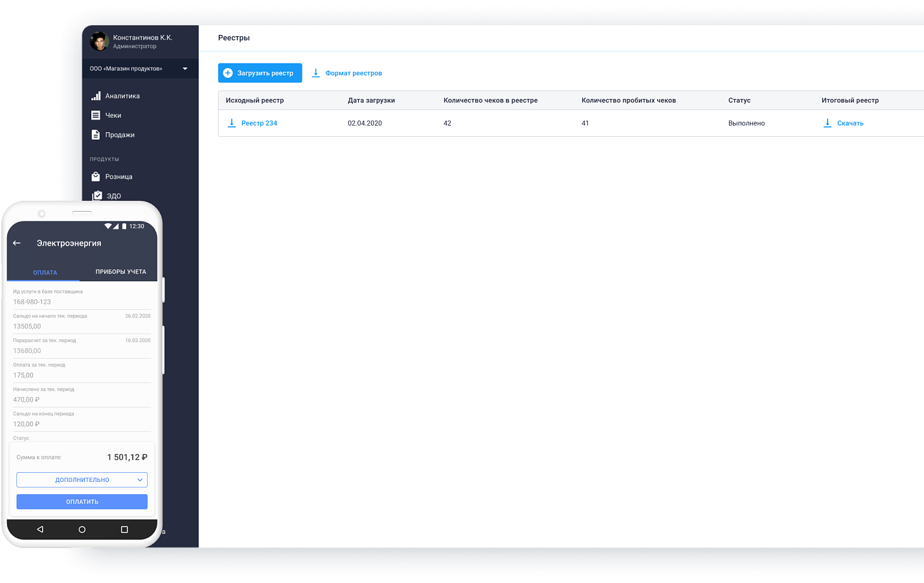Screen dimensions: 924x583
Task: Click the Перерасчет field value 13680,00
Action: click(x=27, y=351)
